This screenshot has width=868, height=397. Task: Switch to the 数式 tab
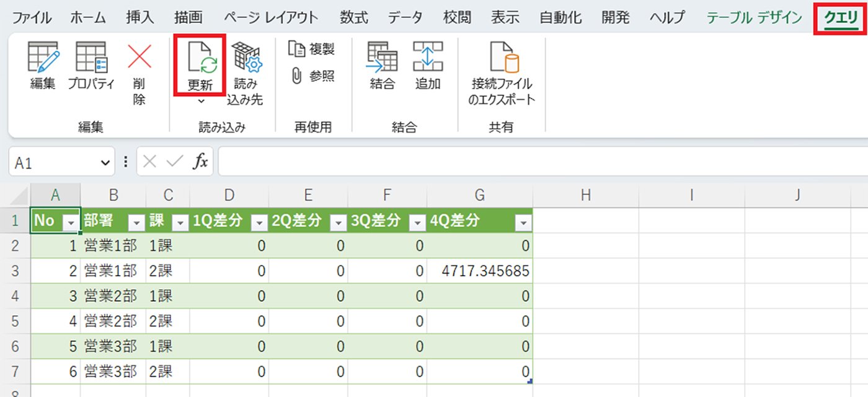click(x=354, y=17)
